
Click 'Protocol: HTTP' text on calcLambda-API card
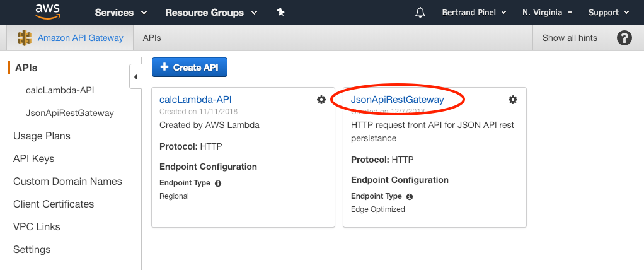191,146
